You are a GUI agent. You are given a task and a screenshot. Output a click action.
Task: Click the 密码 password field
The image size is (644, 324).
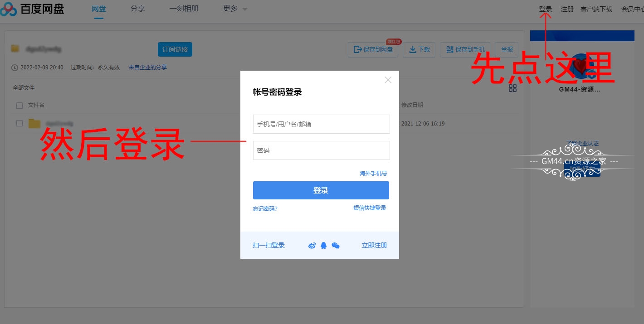(x=321, y=150)
